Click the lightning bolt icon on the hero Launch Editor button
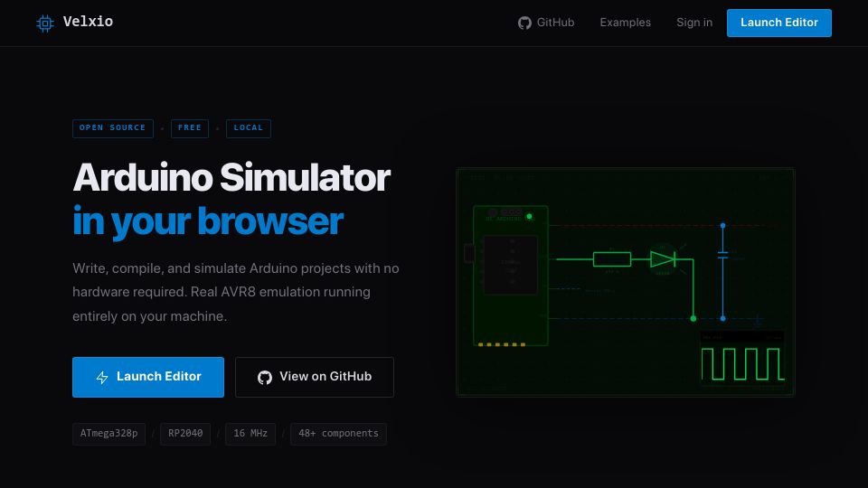868x488 pixels. tap(102, 378)
